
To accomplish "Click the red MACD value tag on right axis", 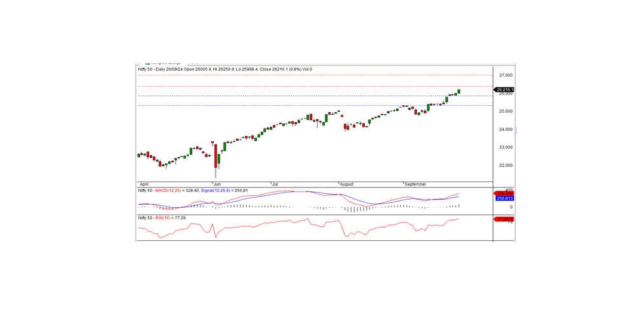I will (x=504, y=193).
